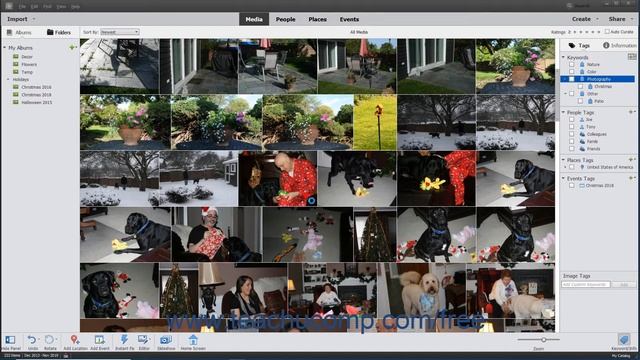Click the Keywords panel view toggle icon
Image resolution: width=640 pixels, height=360 pixels.
click(632, 57)
